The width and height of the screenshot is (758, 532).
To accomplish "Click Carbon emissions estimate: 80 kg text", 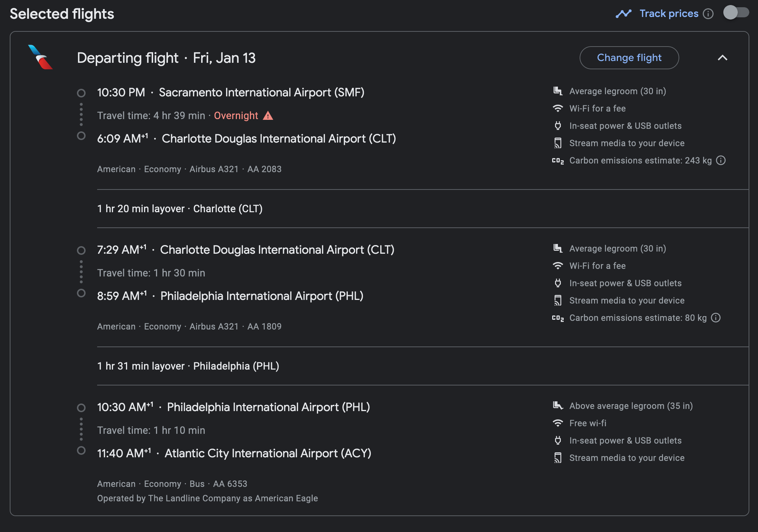I will [x=638, y=318].
